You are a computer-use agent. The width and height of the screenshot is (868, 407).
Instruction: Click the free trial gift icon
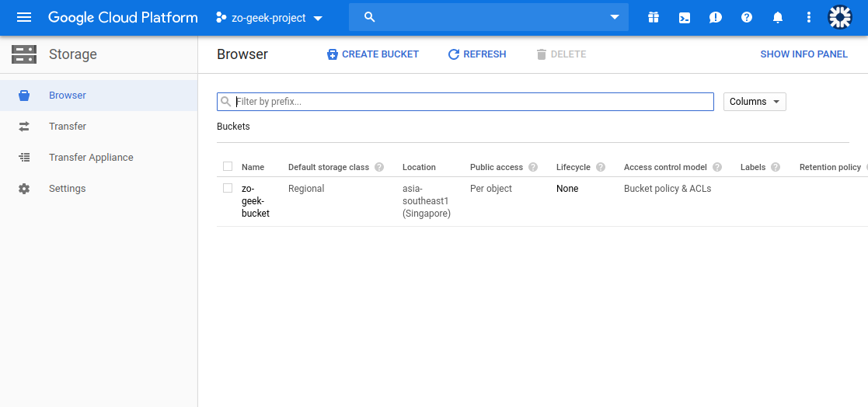654,17
